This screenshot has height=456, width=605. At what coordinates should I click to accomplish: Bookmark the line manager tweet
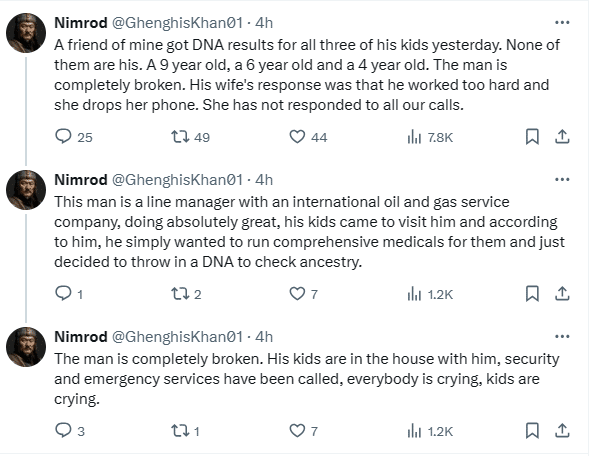coord(533,294)
